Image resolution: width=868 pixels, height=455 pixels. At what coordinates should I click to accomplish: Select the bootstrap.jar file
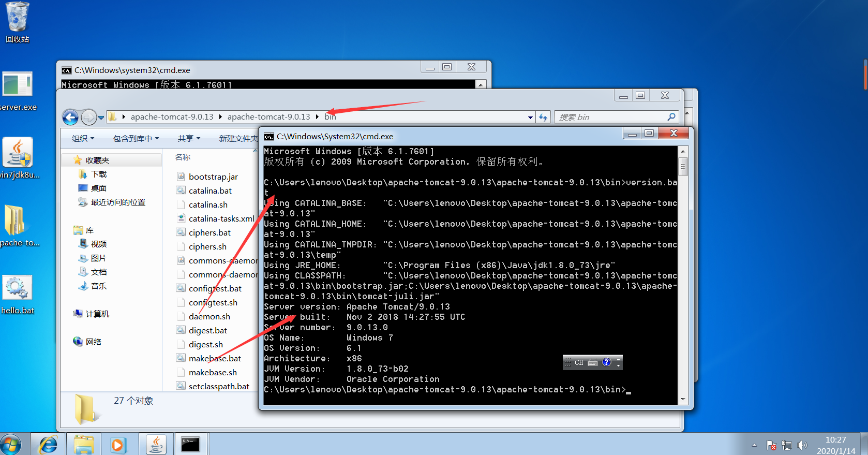click(213, 177)
